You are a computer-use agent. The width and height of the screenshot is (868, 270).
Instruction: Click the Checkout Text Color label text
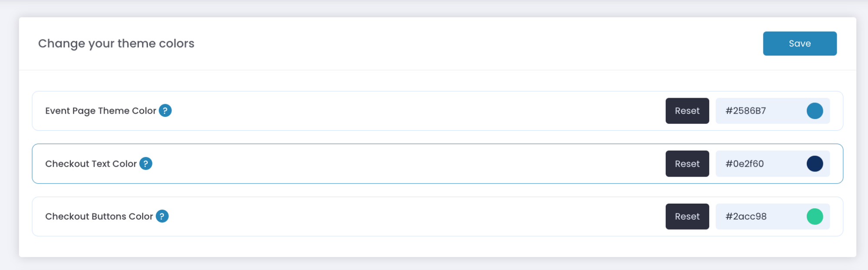pyautogui.click(x=91, y=164)
